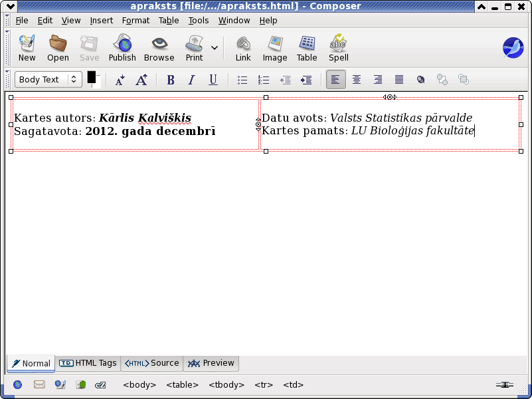Preview page in browser via Browse
The height and width of the screenshot is (399, 532).
click(x=159, y=48)
